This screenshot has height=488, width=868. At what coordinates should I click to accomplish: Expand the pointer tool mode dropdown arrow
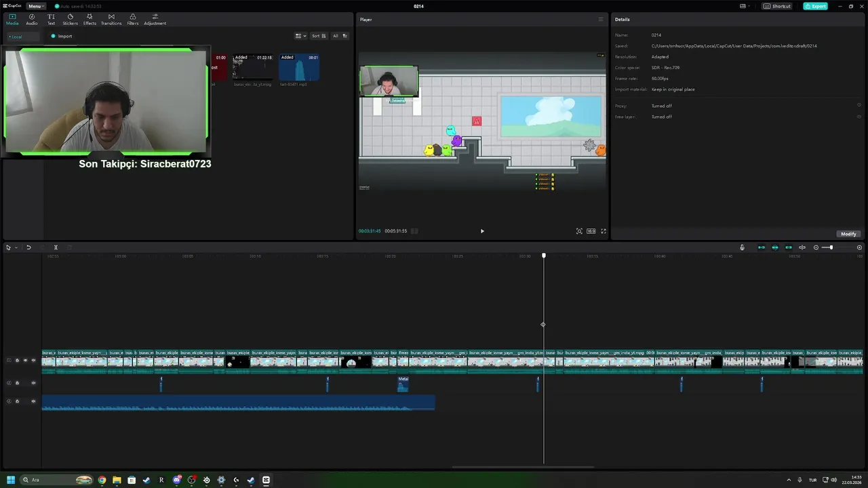click(16, 247)
